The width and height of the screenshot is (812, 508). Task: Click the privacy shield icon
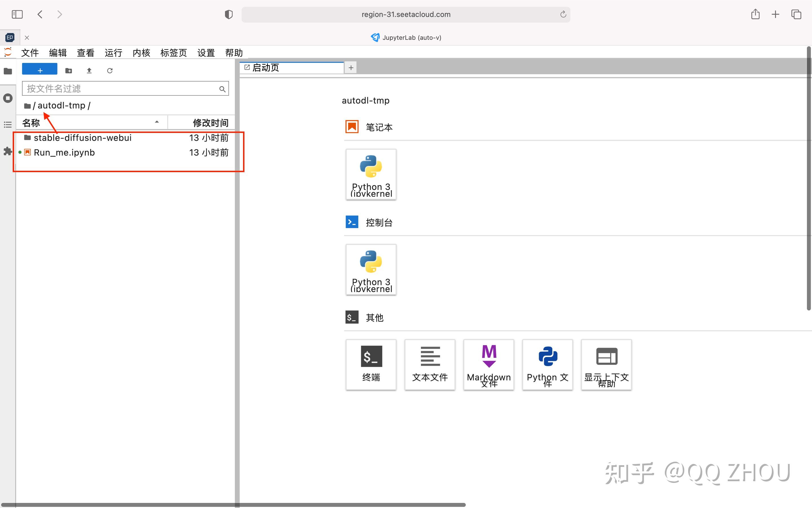click(x=228, y=14)
